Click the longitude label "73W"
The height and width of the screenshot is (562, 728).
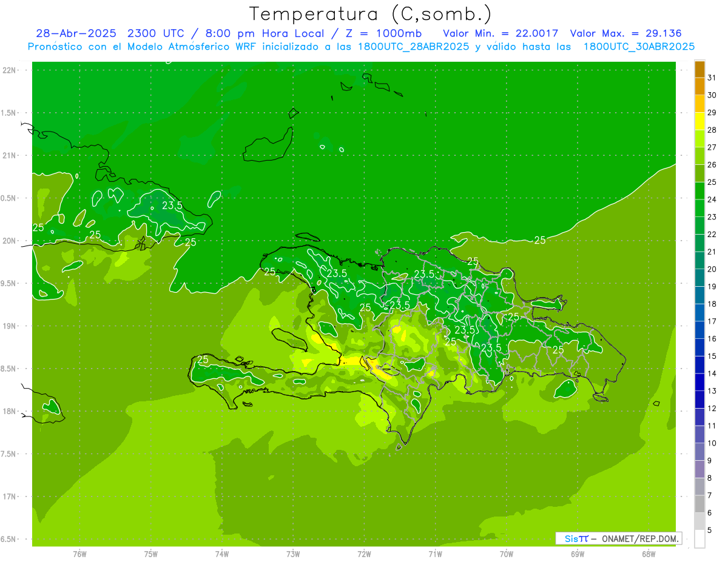[293, 554]
